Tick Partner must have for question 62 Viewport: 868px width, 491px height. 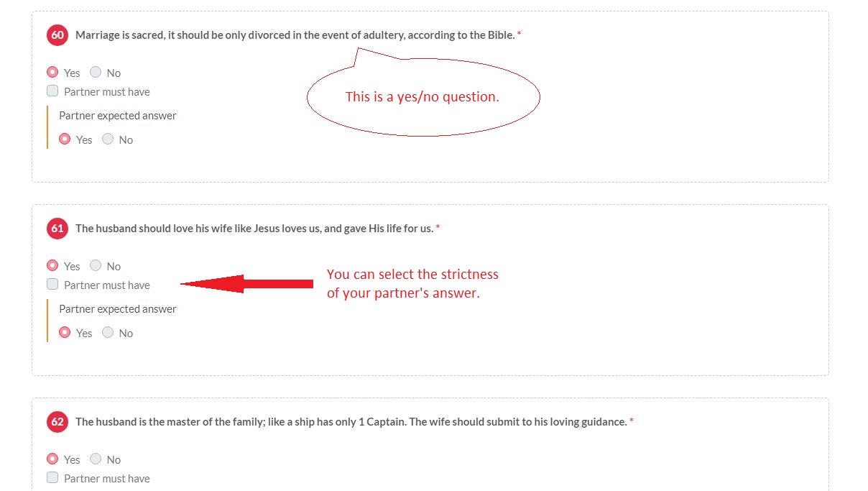(52, 478)
